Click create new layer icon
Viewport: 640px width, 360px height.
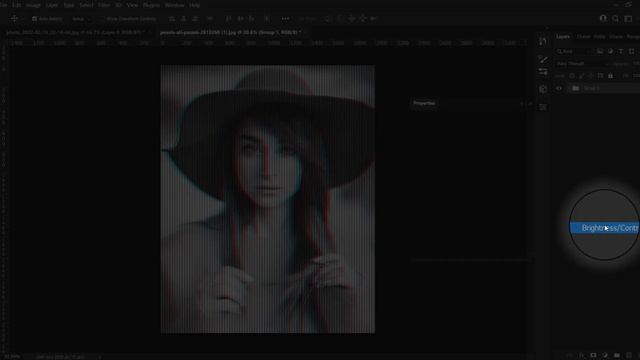(629, 356)
